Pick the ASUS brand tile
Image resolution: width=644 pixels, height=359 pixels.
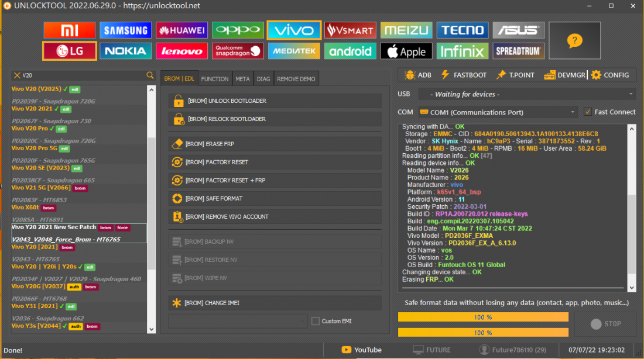[x=518, y=30]
